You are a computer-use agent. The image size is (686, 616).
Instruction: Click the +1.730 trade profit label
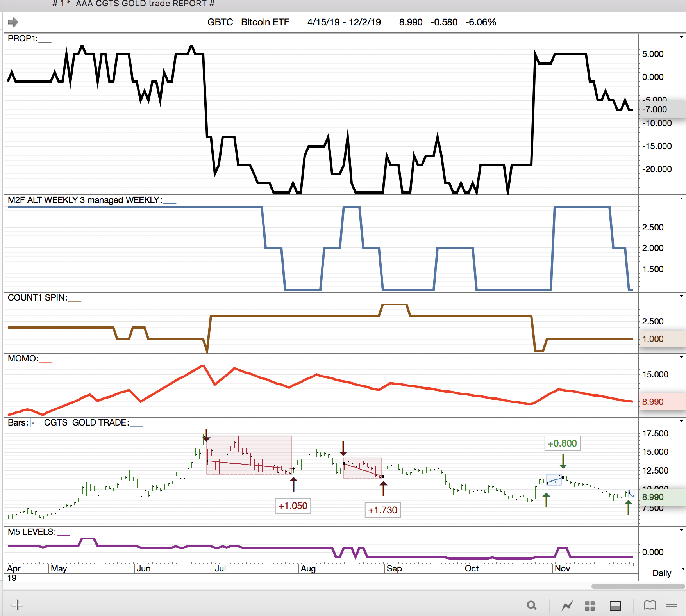(383, 510)
